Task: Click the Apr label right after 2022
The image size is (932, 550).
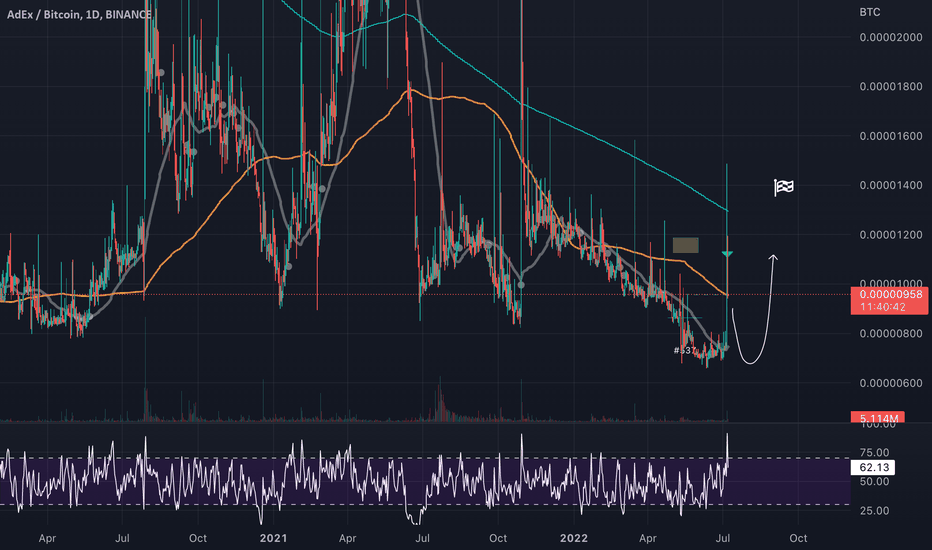Action: coord(648,538)
